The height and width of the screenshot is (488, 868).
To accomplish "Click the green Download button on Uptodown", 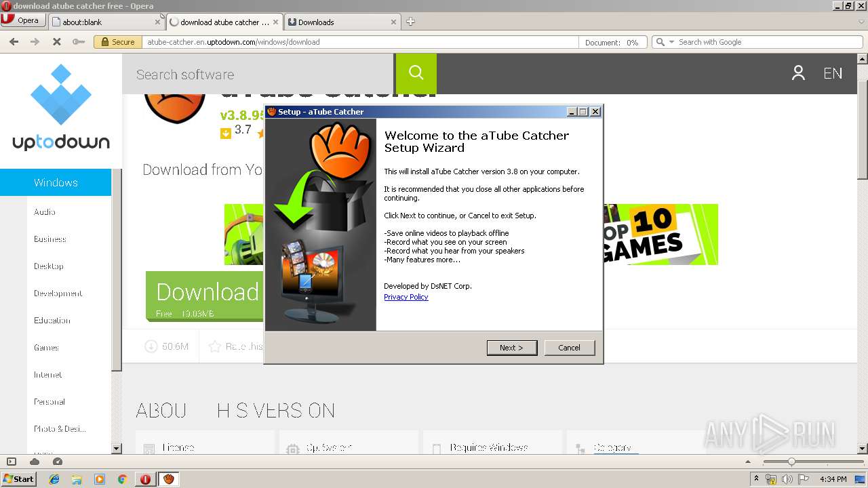I will click(205, 296).
